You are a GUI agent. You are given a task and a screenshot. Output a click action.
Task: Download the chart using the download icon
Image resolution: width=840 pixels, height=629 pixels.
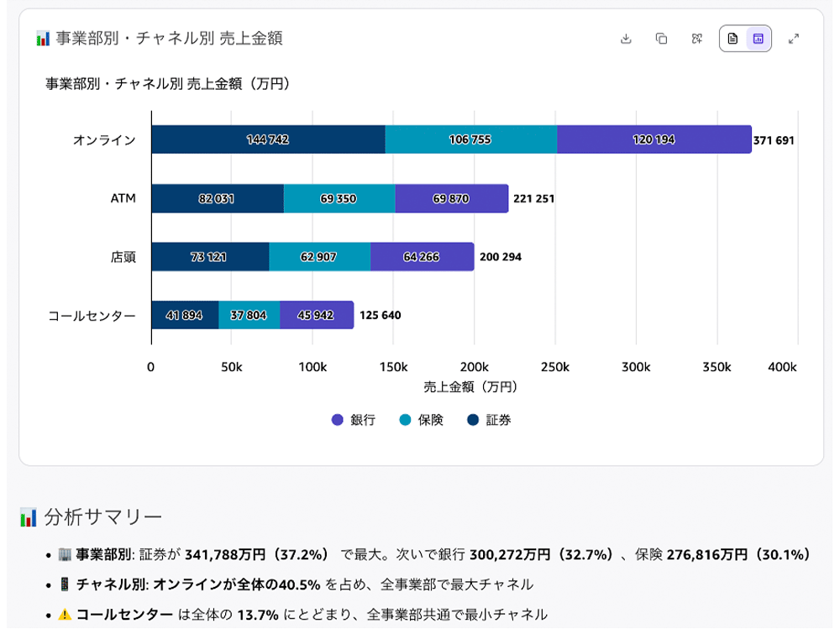(x=626, y=39)
